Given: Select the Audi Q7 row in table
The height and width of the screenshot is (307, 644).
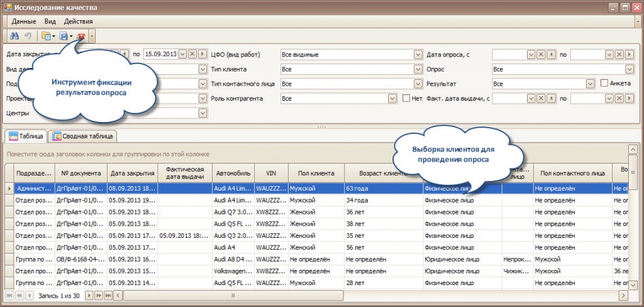Looking at the screenshot, I should [x=231, y=211].
